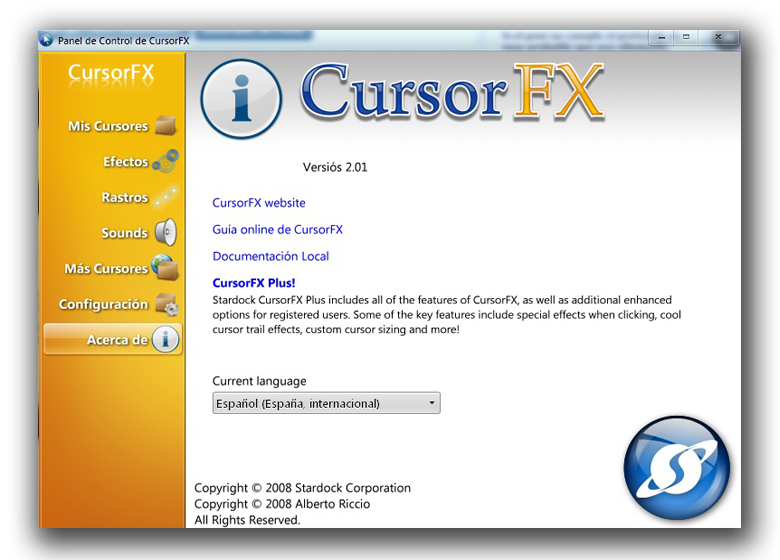The height and width of the screenshot is (560, 780).
Task: Click the Stardock planet logo
Action: click(x=677, y=468)
